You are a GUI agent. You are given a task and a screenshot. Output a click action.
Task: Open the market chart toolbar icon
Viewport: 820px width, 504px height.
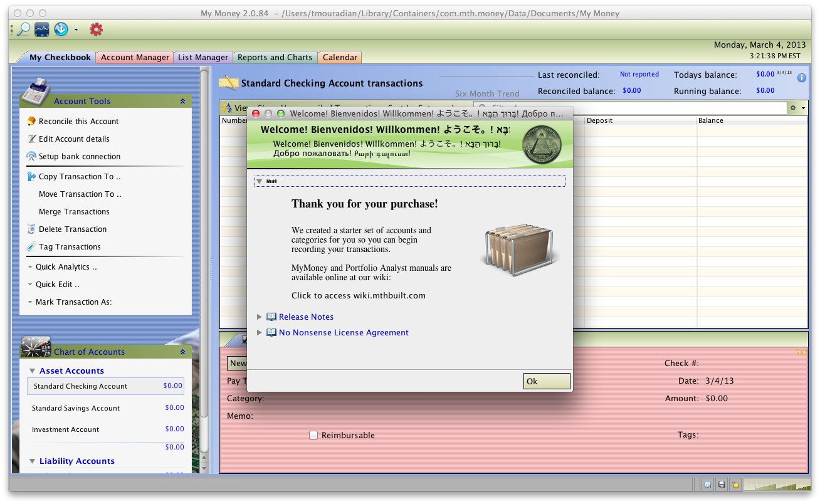point(42,29)
